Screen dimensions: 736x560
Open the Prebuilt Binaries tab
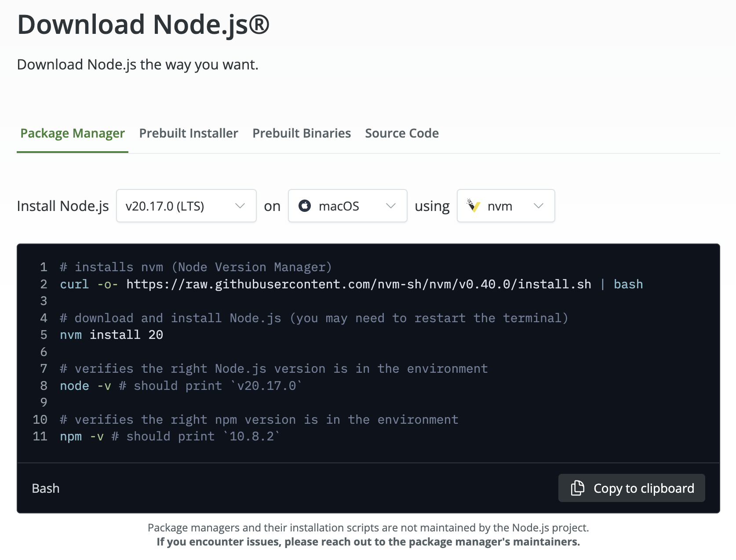pyautogui.click(x=302, y=133)
